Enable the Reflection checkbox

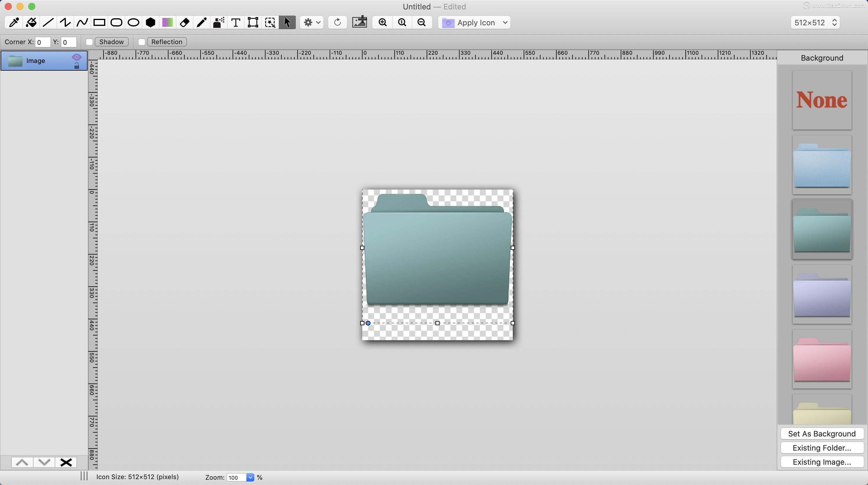[142, 42]
